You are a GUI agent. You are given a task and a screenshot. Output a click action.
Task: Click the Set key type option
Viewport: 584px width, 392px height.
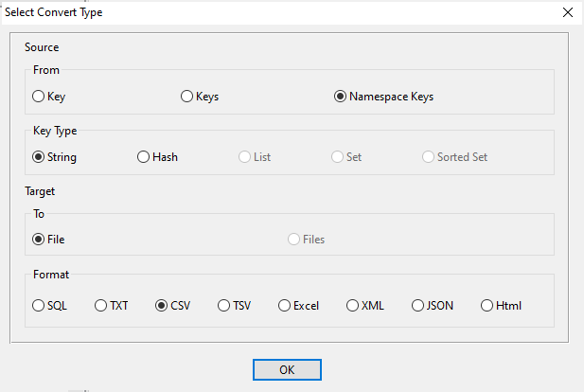coord(337,156)
